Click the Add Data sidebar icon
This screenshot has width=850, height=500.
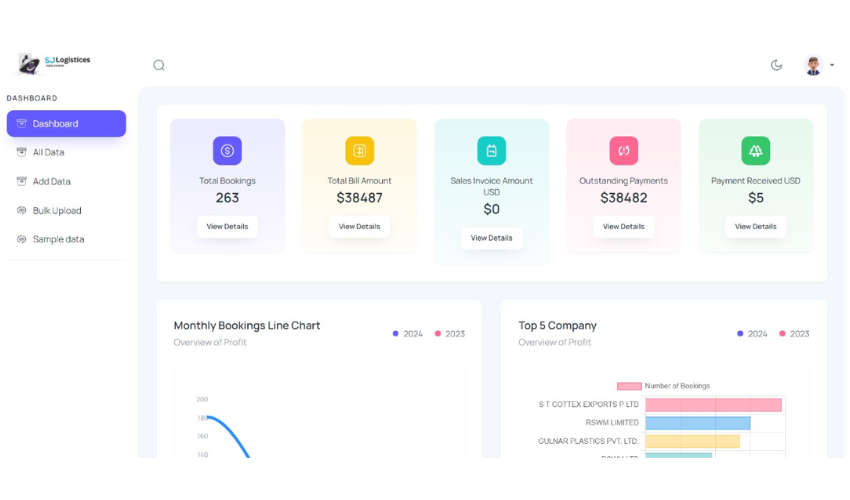click(22, 182)
